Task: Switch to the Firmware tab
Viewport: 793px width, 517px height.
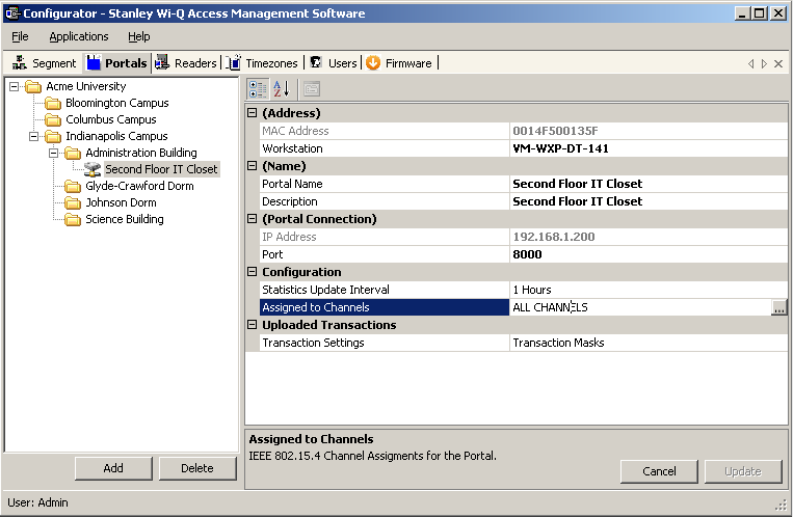Action: (399, 63)
